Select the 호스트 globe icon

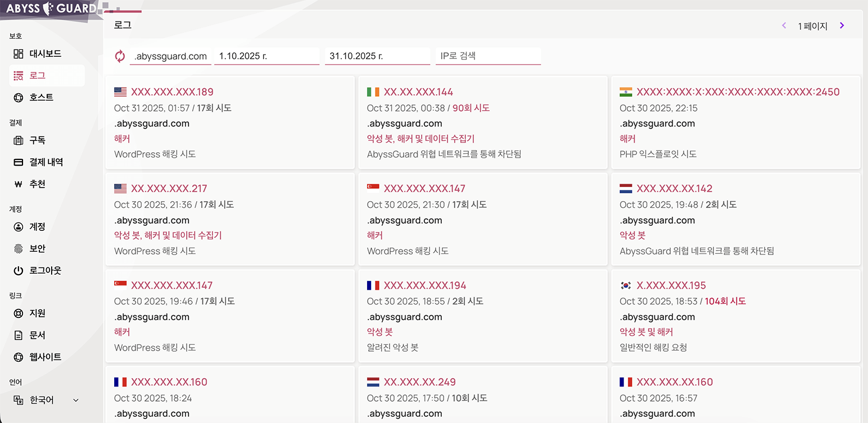[19, 97]
